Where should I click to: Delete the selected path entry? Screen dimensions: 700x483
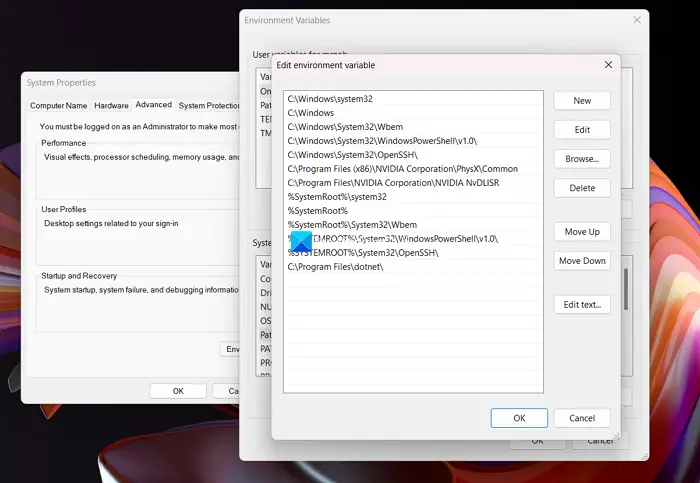(x=582, y=188)
